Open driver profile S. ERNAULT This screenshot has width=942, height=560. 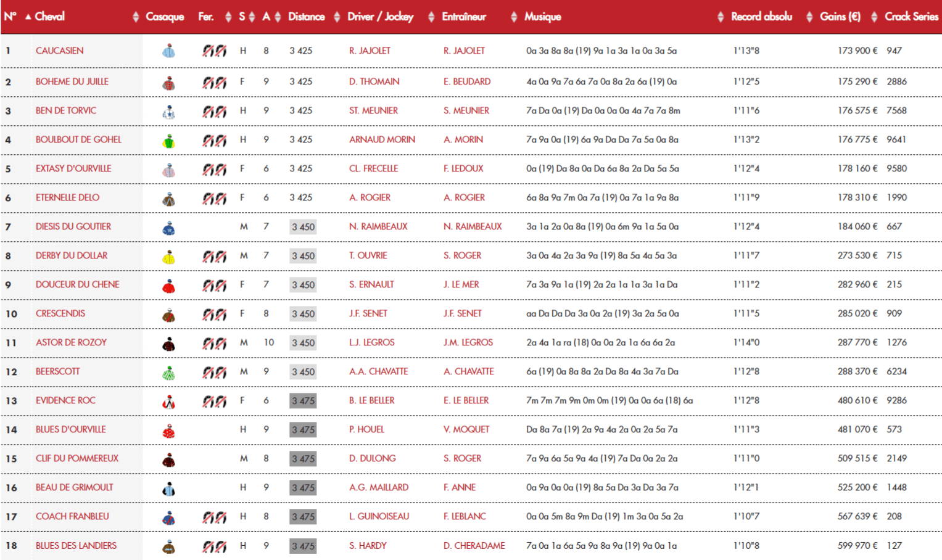[x=371, y=284]
